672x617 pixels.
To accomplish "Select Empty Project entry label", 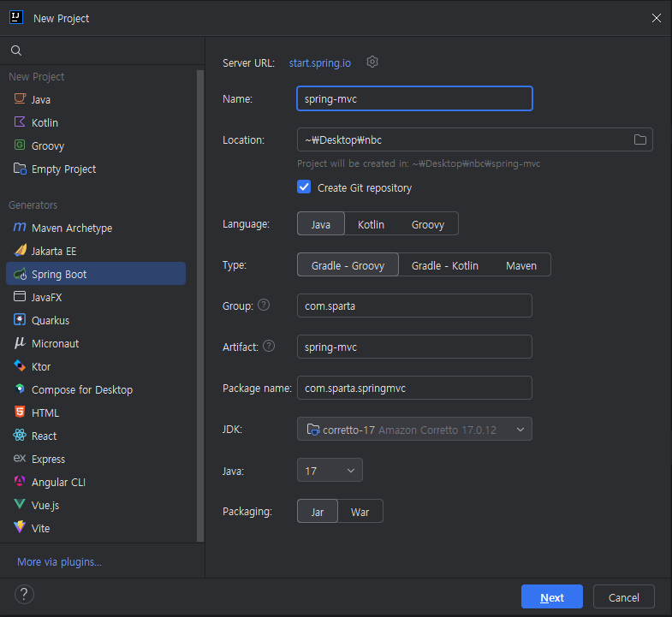I will pos(64,169).
